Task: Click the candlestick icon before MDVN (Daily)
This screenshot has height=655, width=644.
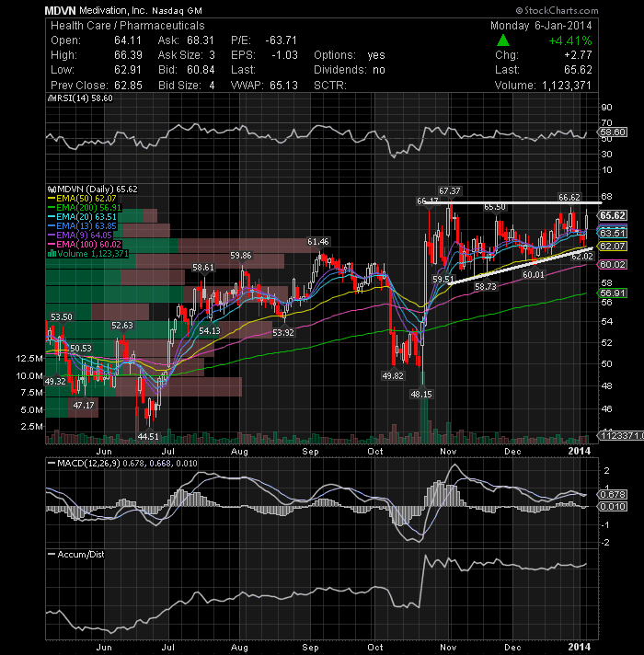Action: point(52,190)
